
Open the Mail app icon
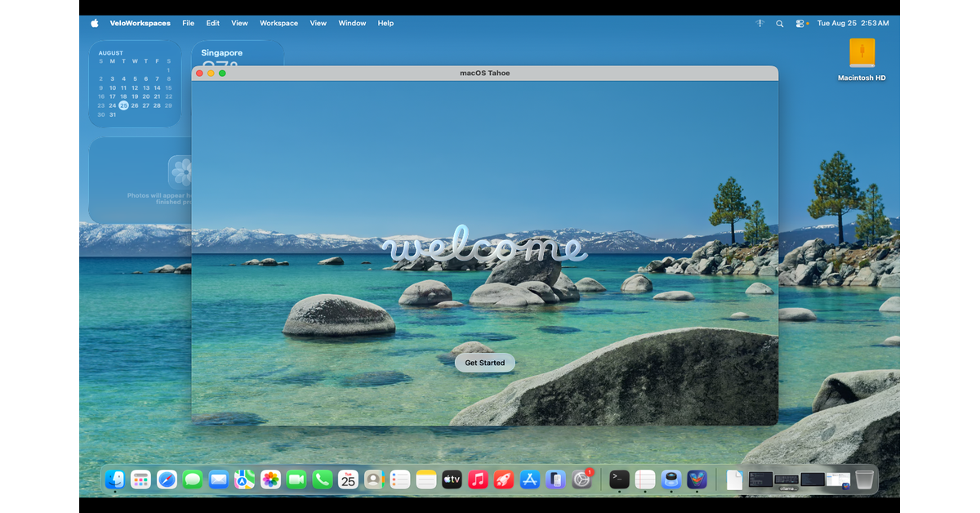click(218, 480)
